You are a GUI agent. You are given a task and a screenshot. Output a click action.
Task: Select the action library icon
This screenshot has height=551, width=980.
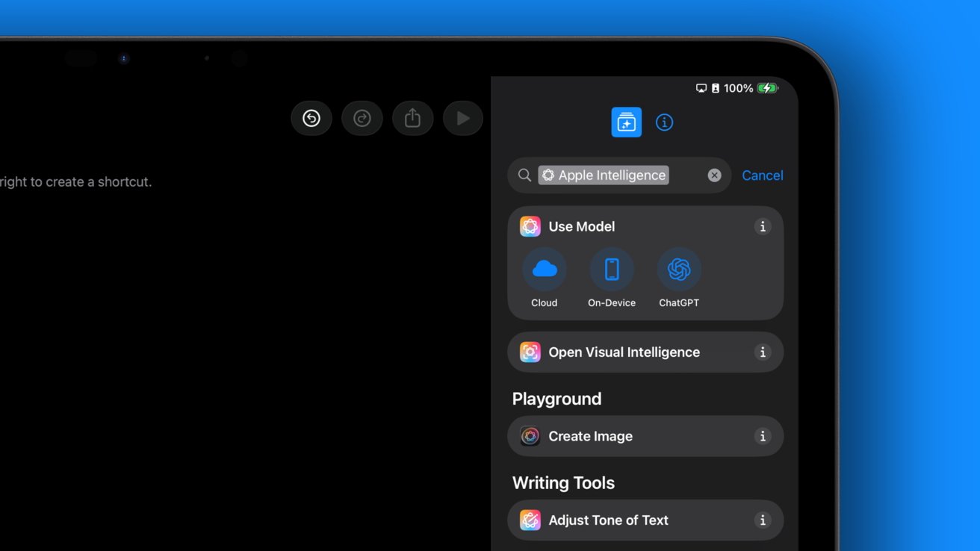[x=626, y=122]
